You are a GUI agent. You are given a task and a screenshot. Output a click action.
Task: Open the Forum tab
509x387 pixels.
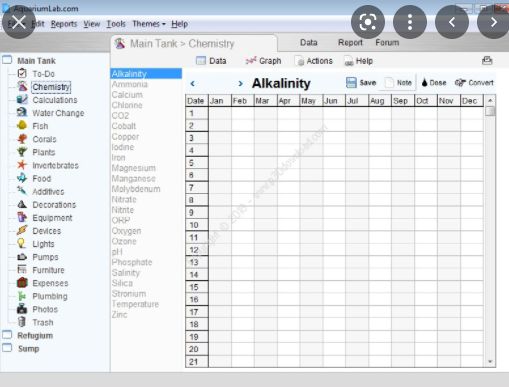387,42
